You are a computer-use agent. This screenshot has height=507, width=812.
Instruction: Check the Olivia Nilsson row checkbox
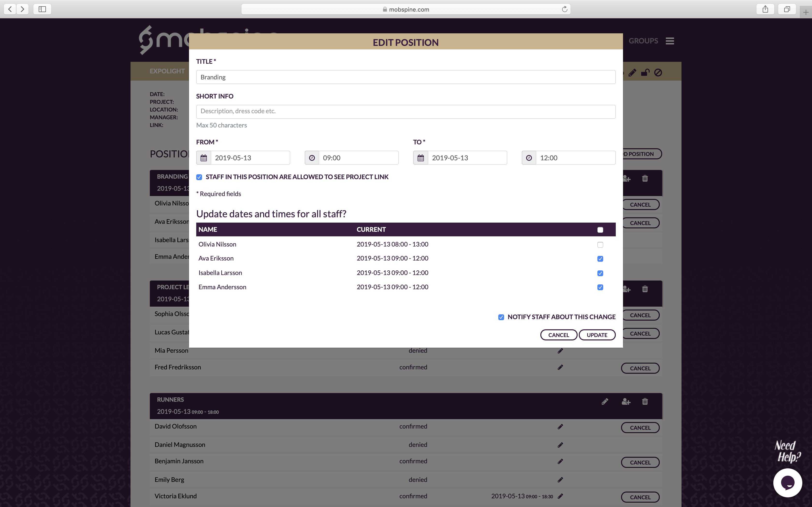point(600,244)
